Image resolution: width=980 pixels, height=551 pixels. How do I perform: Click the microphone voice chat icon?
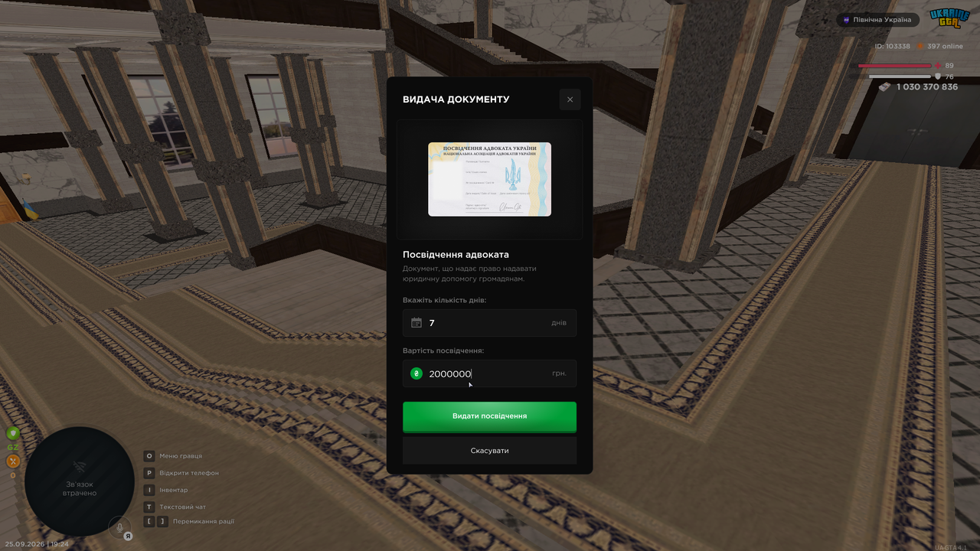pyautogui.click(x=119, y=527)
